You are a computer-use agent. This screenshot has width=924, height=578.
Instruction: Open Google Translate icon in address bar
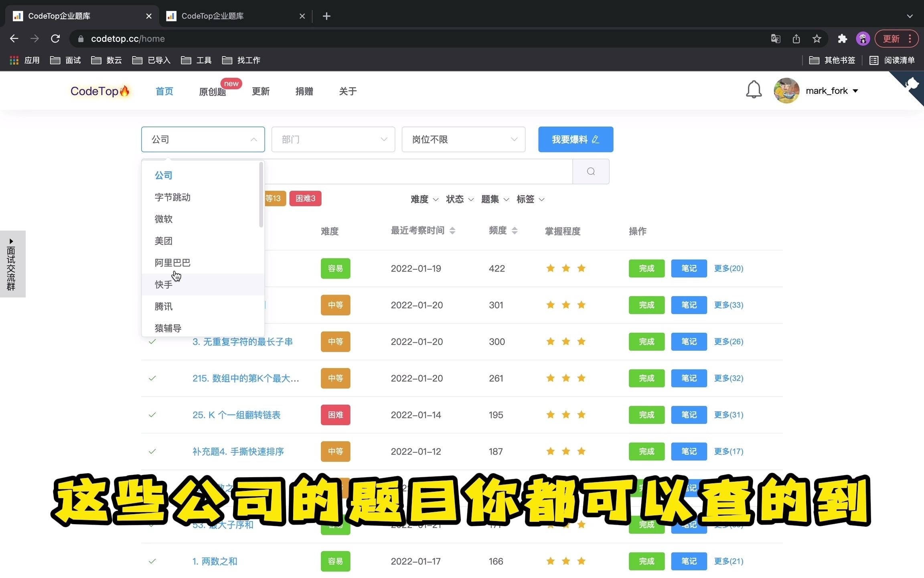tap(775, 39)
